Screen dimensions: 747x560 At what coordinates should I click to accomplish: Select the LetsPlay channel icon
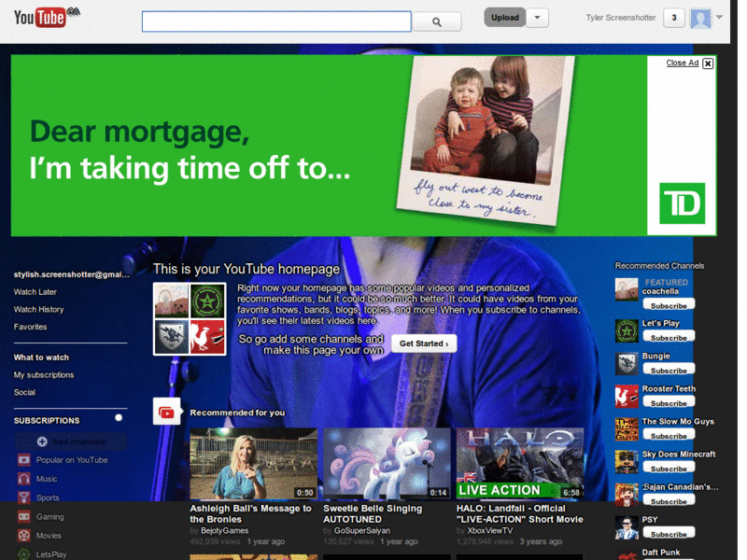point(24,554)
